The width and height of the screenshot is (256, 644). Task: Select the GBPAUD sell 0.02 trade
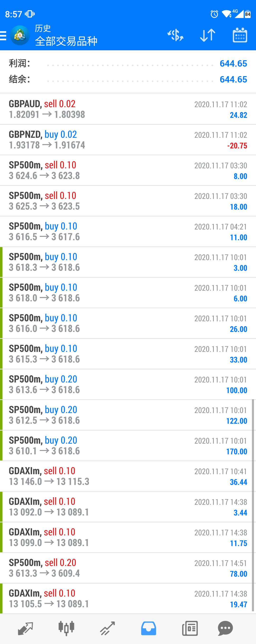coord(128,109)
